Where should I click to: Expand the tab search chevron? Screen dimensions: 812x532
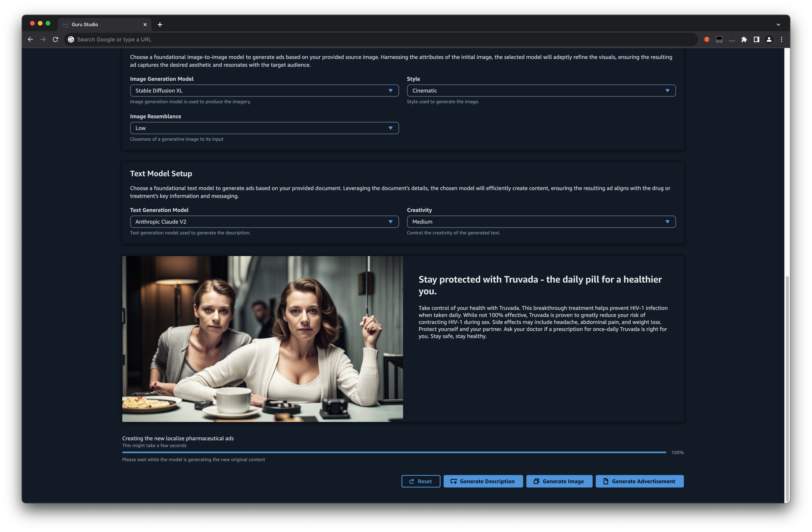click(x=778, y=25)
